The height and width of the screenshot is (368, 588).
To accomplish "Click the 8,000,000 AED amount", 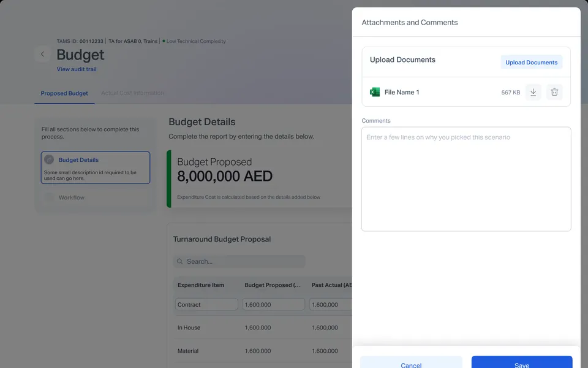I will [225, 176].
